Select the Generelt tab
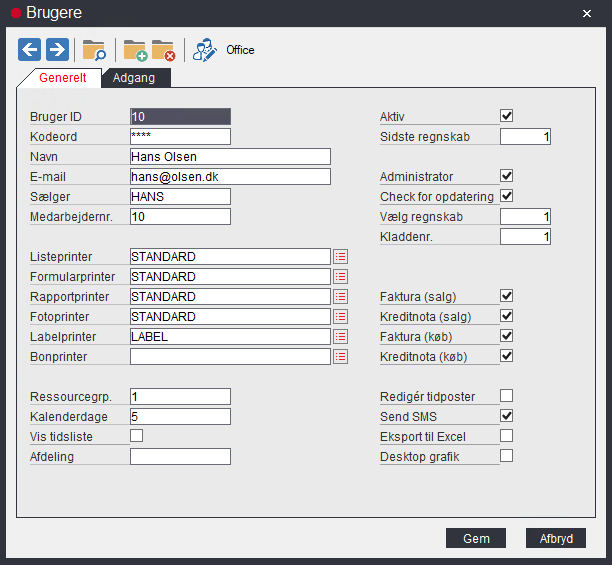This screenshot has height=565, width=612. point(62,78)
